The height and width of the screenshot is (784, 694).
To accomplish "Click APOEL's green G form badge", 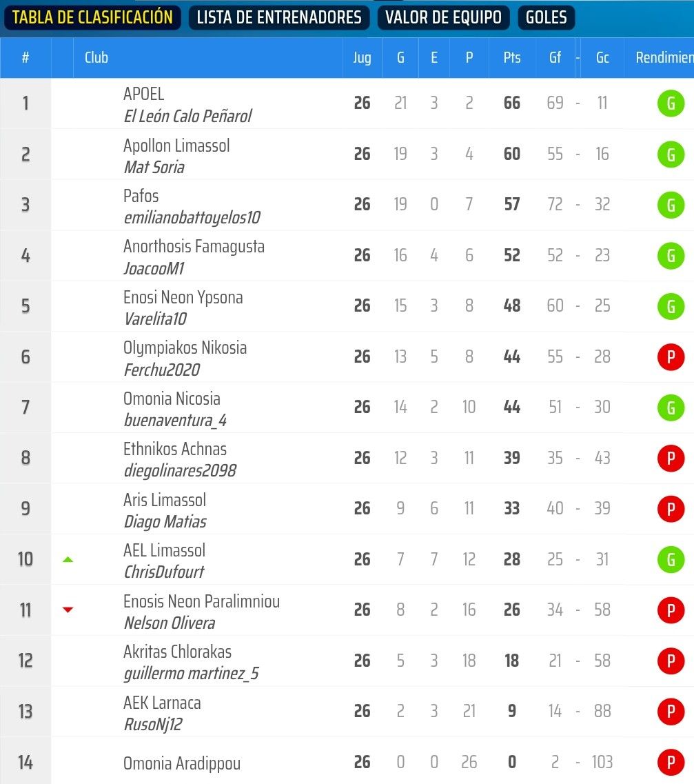I will click(671, 103).
